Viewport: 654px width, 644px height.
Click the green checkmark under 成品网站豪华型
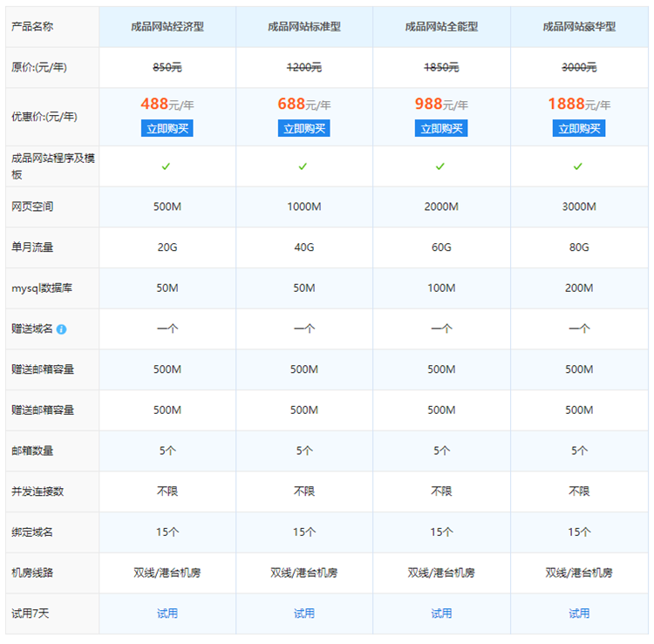[x=578, y=166]
